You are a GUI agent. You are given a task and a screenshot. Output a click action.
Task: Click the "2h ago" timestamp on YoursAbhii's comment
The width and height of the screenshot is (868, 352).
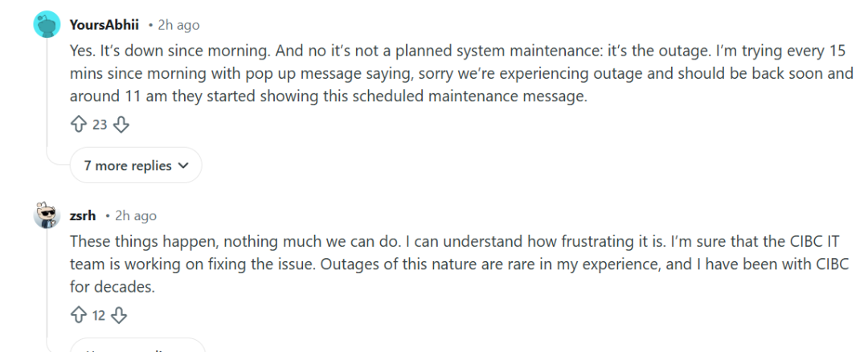(178, 26)
